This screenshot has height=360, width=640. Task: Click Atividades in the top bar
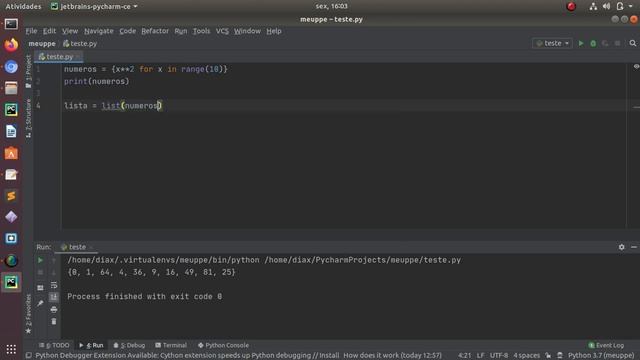tap(23, 7)
